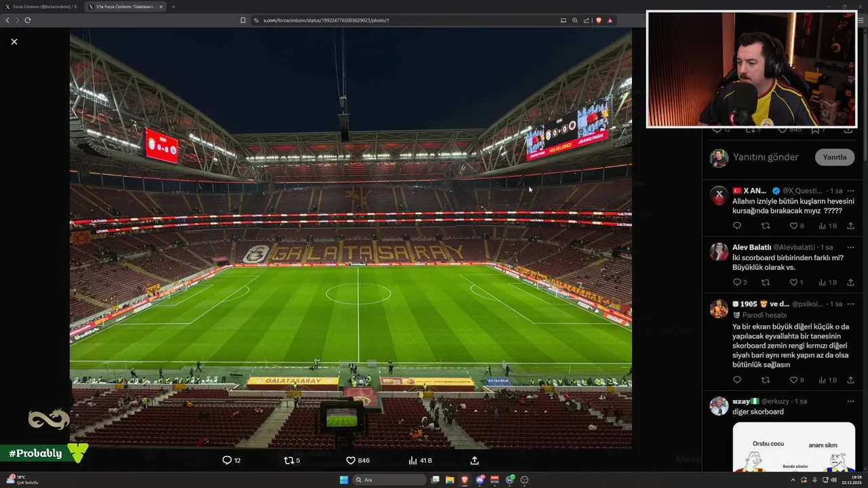Click the Yanıtla reply button
The width and height of the screenshot is (868, 488).
pos(834,157)
